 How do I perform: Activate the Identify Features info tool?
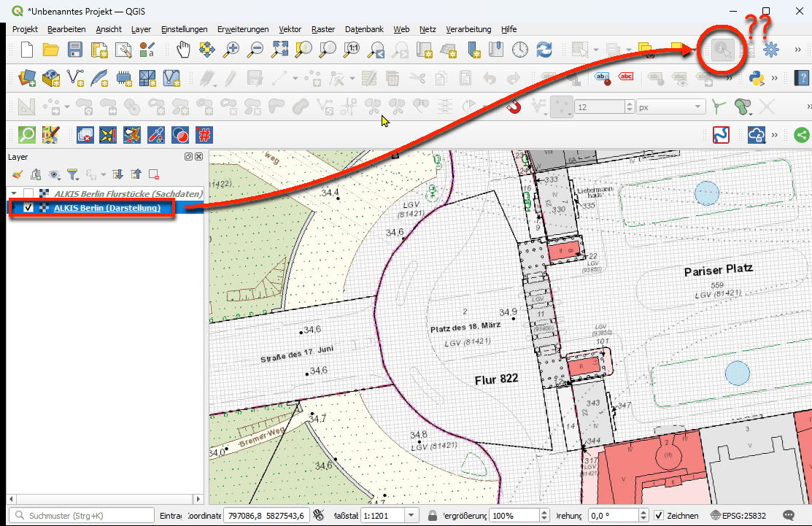[723, 50]
